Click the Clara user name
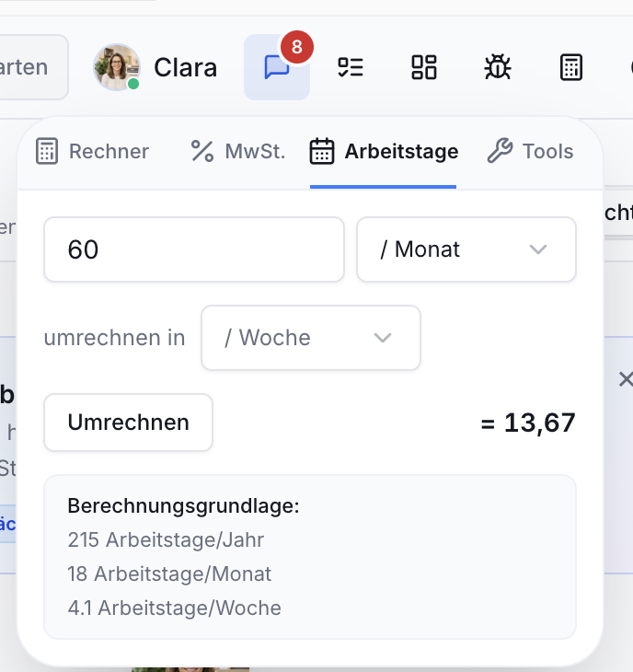 186,68
